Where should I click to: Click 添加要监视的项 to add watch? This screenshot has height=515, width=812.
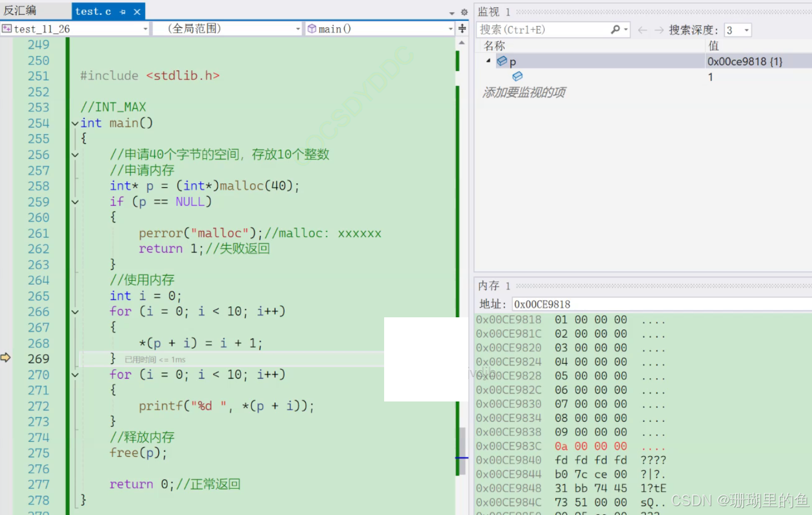click(x=524, y=92)
